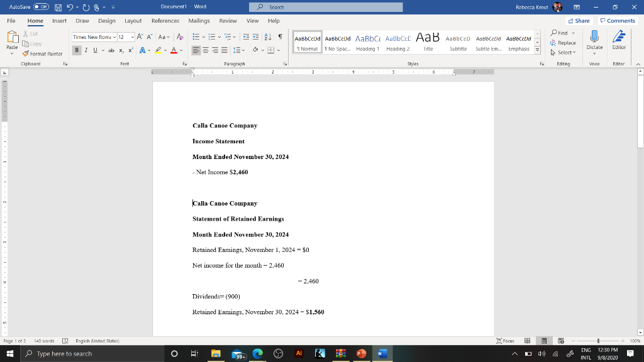Align paragraph text to the right
The height and width of the screenshot is (362, 644).
(x=215, y=50)
